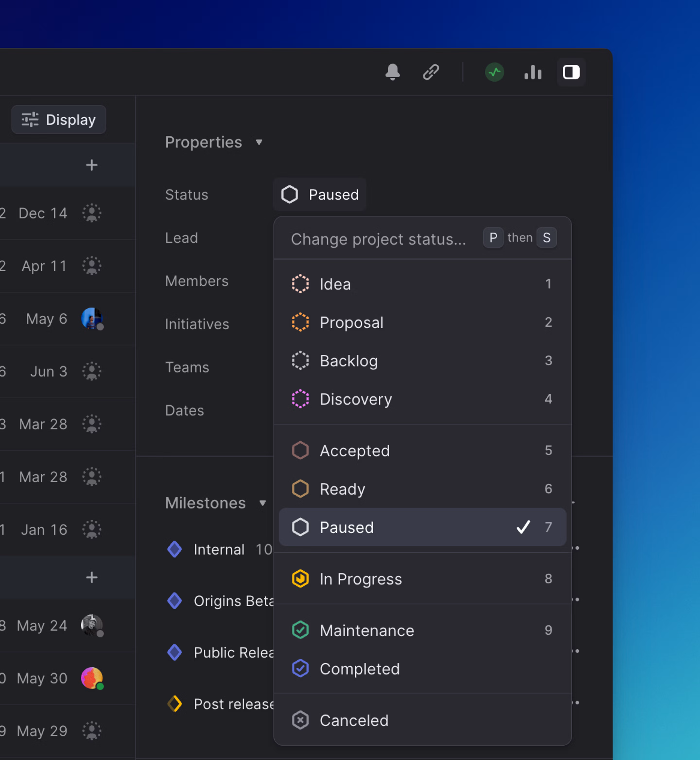
Task: Open avatar on May 24 row
Action: 92,625
